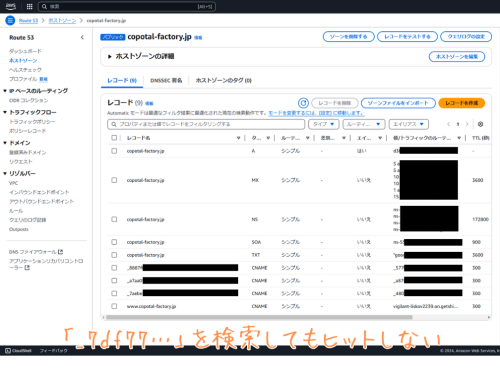Click the AWS logo in header
The width and height of the screenshot is (500, 375).
point(11,6)
